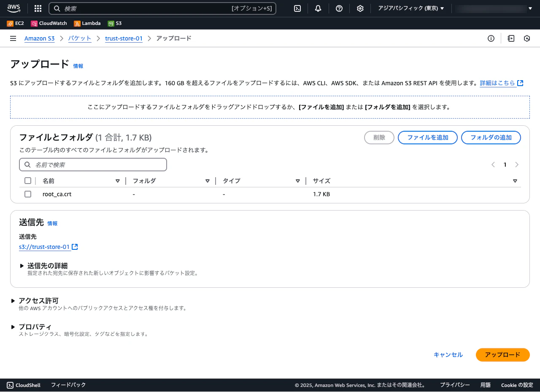
Task: Click the root_ca.crt file name
Action: (x=57, y=194)
